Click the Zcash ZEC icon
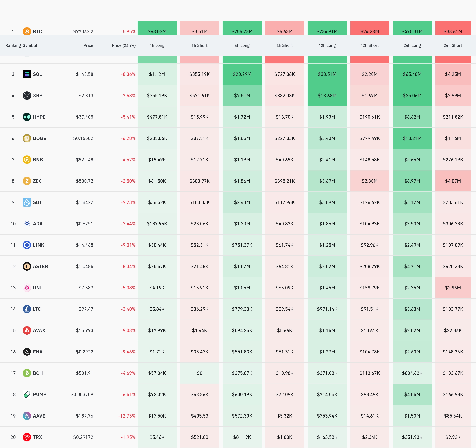The height and width of the screenshot is (448, 476). (27, 181)
